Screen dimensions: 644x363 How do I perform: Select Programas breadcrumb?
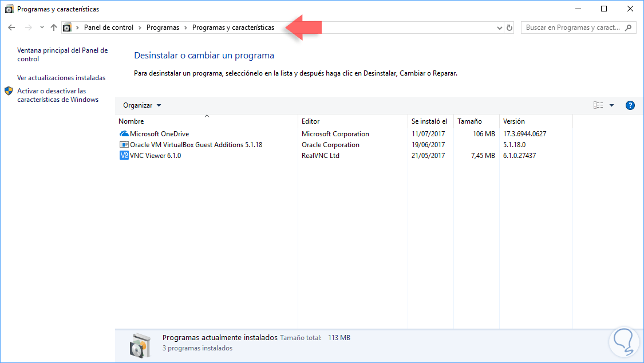click(163, 27)
